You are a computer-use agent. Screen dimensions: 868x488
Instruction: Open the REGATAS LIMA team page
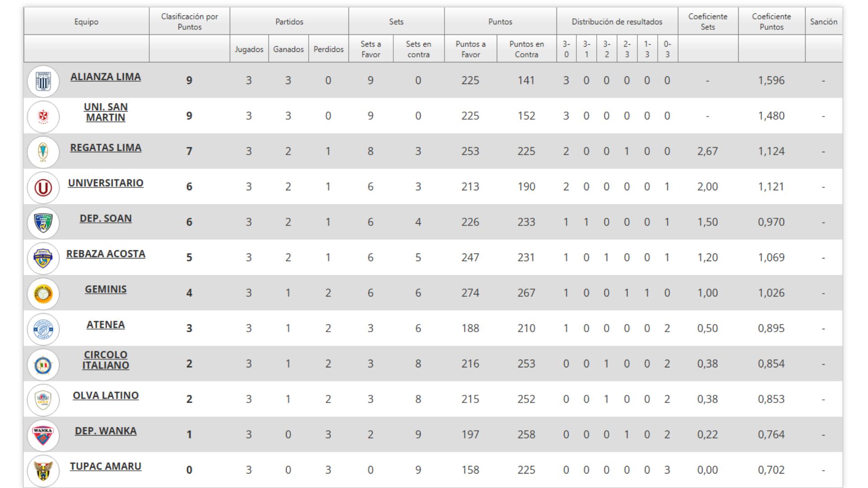(105, 148)
